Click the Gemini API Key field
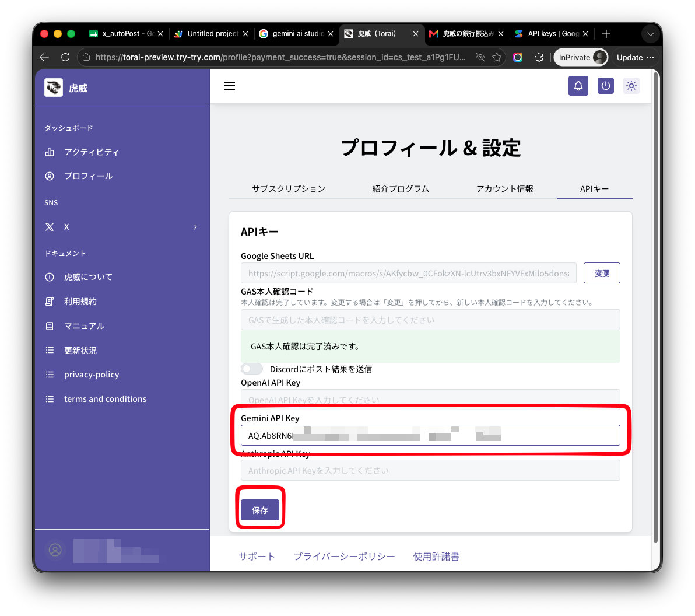The image size is (695, 616). tap(430, 435)
